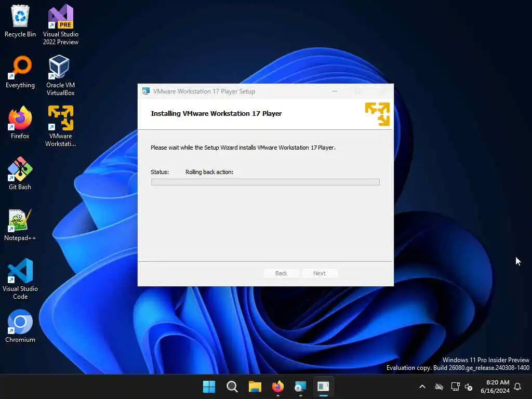This screenshot has height=399, width=532.
Task: Click the setup window title bar icon
Action: coord(146,91)
